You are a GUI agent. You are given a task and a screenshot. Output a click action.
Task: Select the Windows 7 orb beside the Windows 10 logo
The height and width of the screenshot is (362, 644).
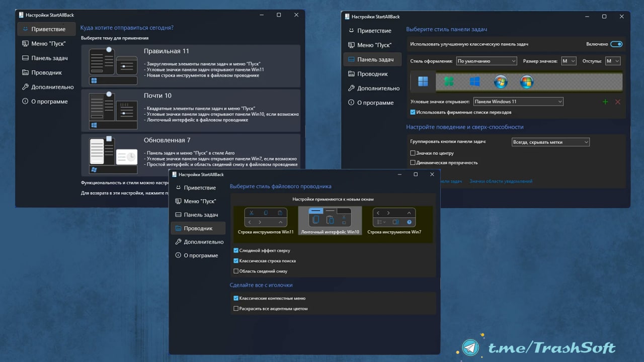[501, 81]
